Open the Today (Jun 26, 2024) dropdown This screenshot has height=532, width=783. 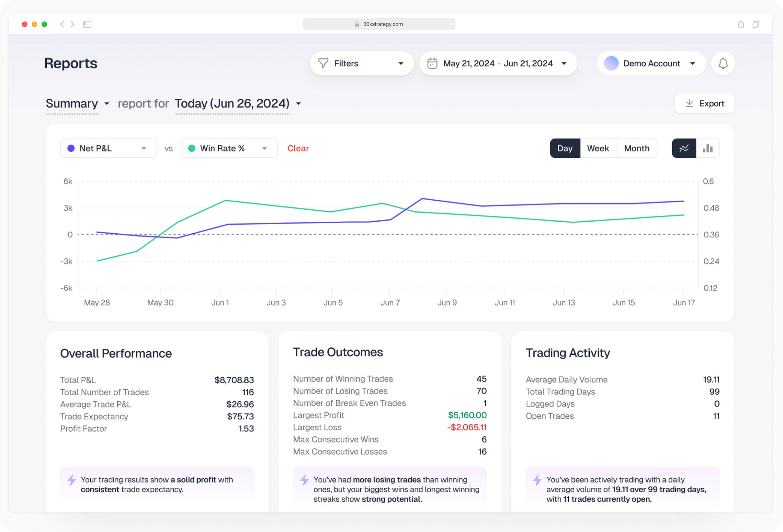coord(238,104)
